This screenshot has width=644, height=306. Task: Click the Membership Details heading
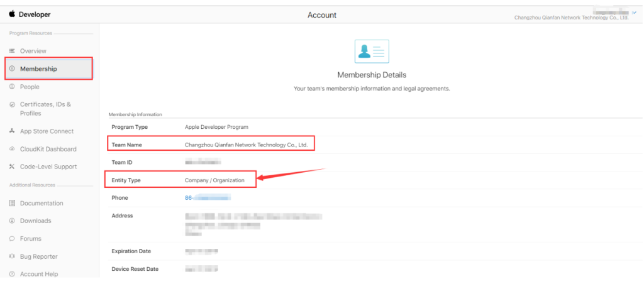click(372, 75)
